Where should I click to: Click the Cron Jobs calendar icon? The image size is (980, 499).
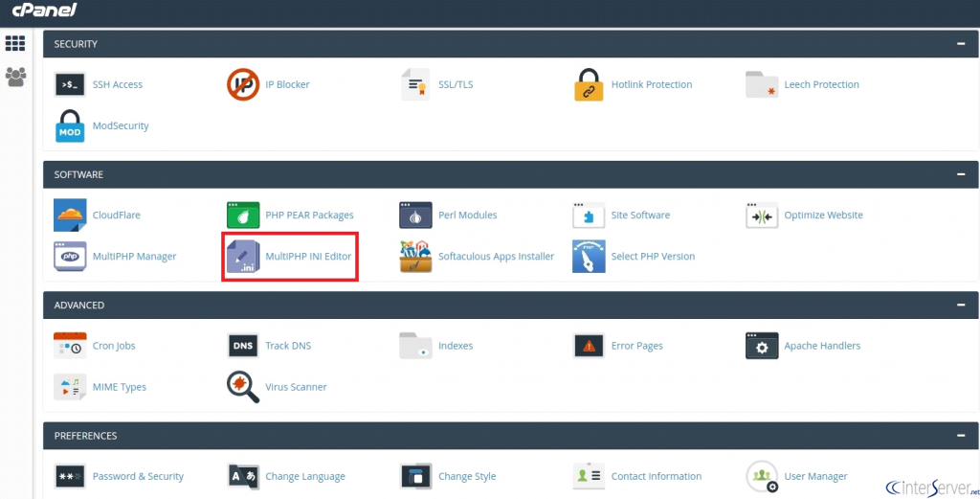(x=70, y=346)
